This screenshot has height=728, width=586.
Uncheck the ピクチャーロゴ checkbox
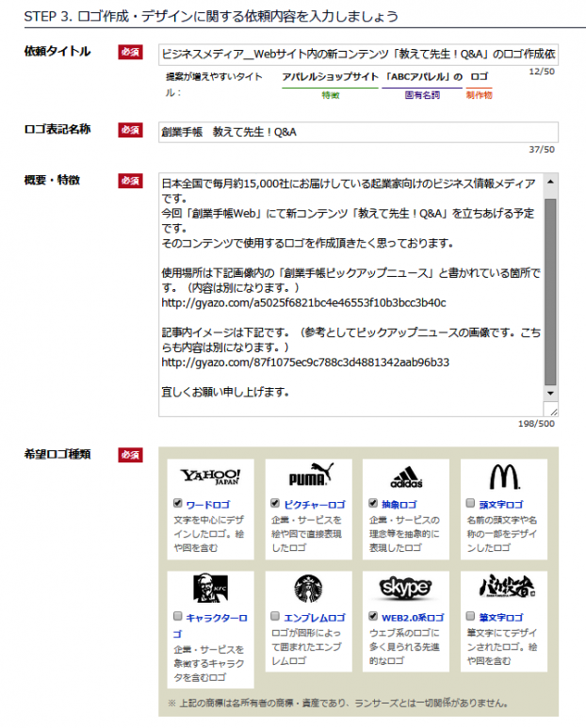(275, 503)
